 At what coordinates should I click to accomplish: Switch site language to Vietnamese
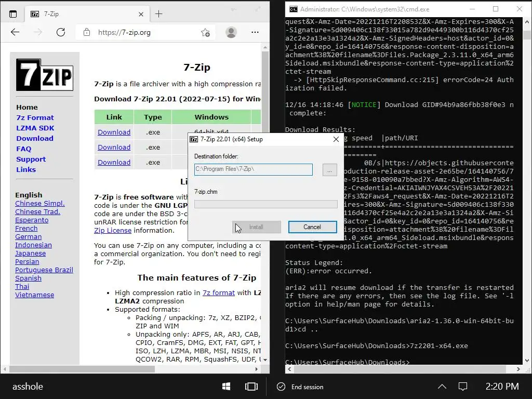click(x=35, y=295)
